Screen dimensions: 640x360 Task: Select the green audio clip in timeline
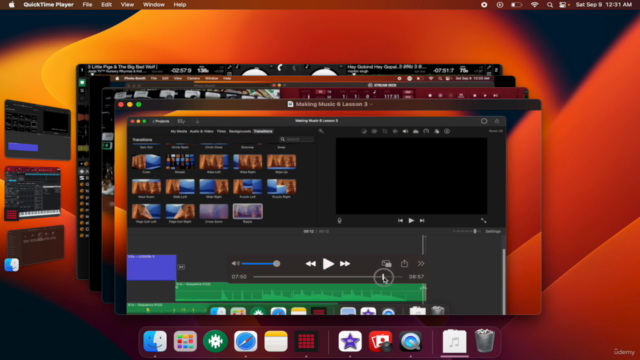tap(301, 292)
